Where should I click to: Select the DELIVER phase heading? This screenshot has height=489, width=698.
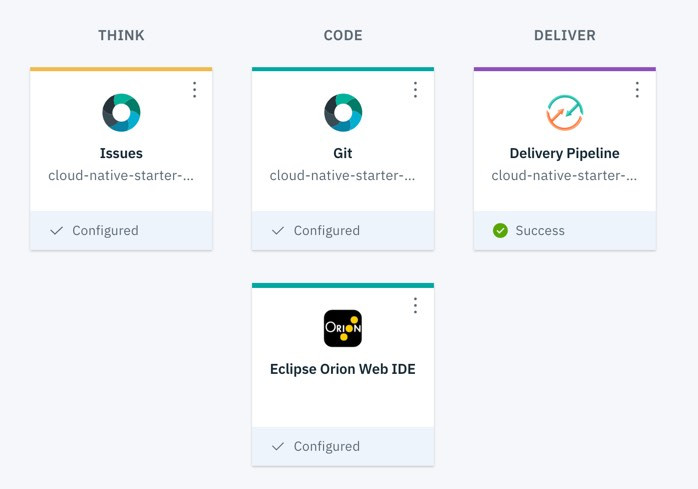click(564, 36)
